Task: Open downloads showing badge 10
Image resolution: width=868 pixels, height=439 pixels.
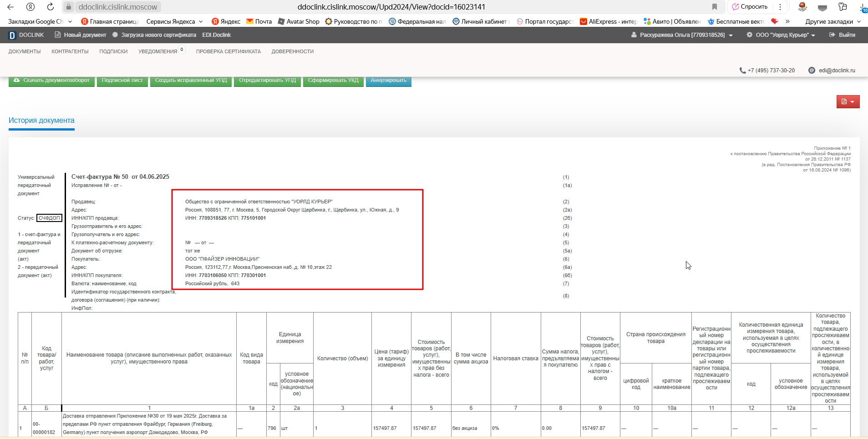Action: pyautogui.click(x=863, y=7)
